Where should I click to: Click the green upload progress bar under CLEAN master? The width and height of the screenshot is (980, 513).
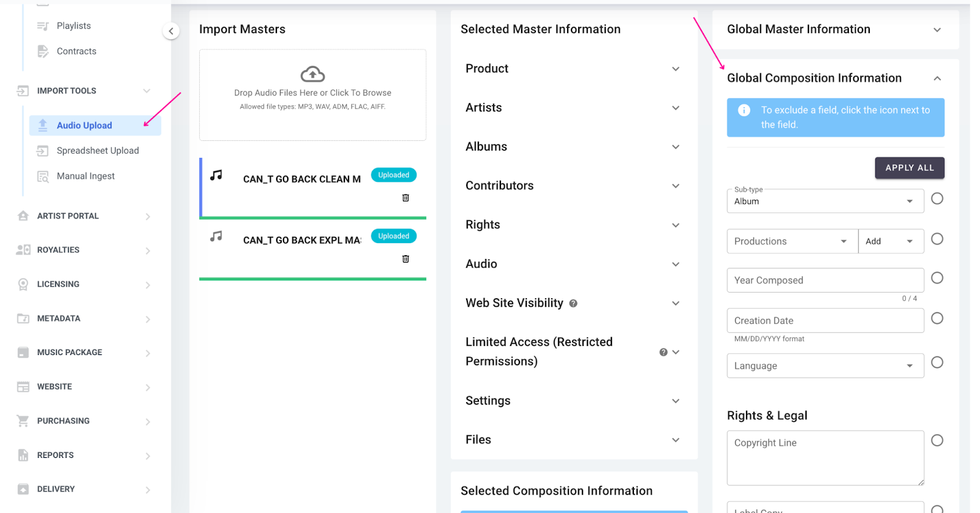[312, 217]
